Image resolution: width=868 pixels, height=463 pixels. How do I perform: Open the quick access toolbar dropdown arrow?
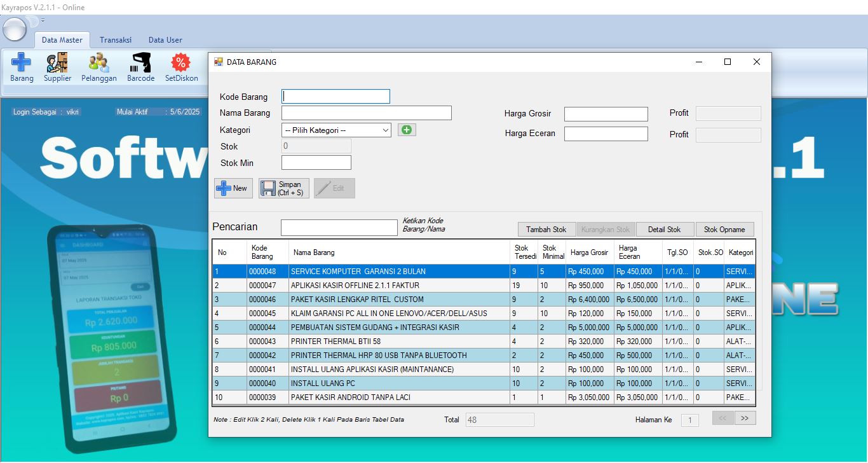[43, 21]
